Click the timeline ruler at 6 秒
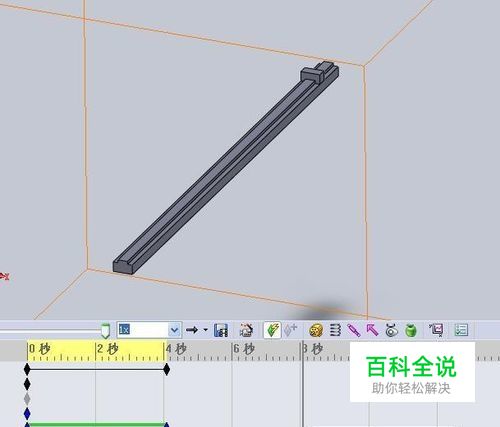 pyautogui.click(x=244, y=349)
